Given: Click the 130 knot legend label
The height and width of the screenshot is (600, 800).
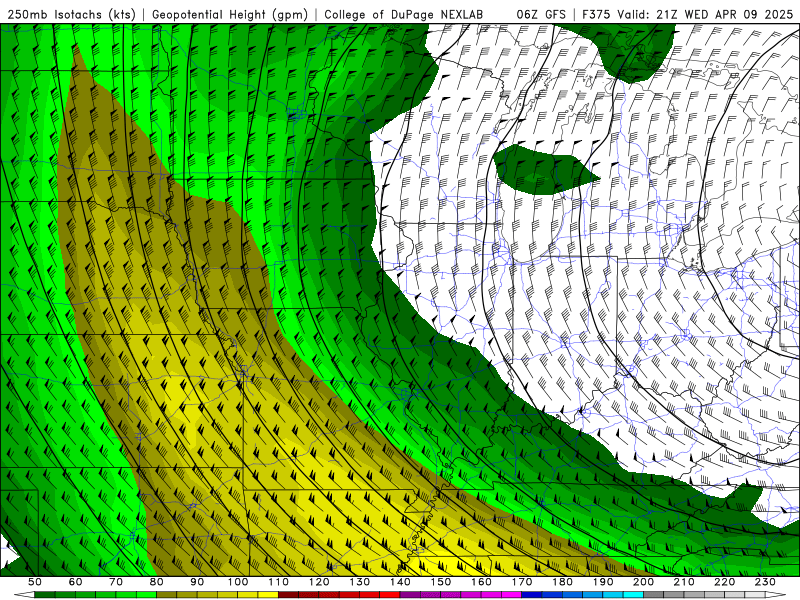Looking at the screenshot, I should pyautogui.click(x=359, y=582).
